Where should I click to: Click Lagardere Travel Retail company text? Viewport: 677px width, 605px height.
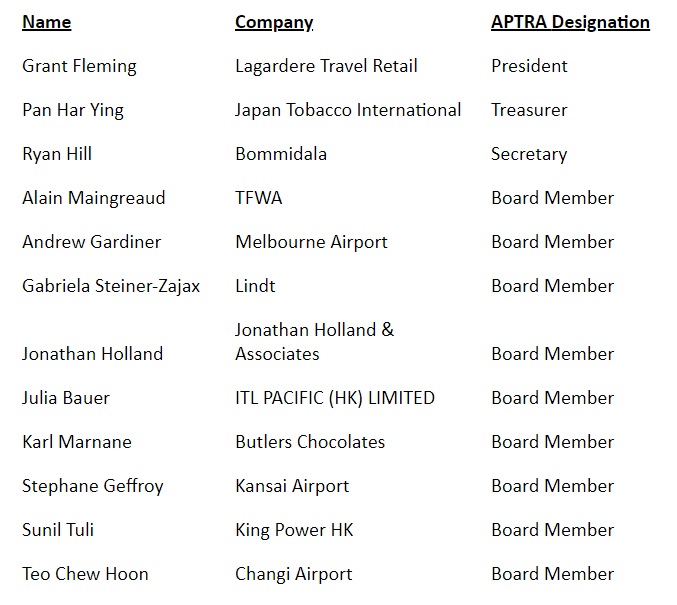click(326, 66)
